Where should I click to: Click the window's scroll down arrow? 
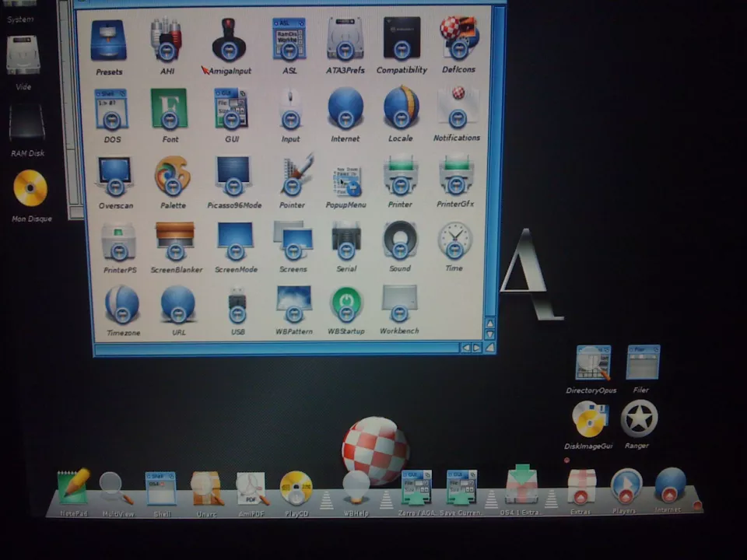489,335
